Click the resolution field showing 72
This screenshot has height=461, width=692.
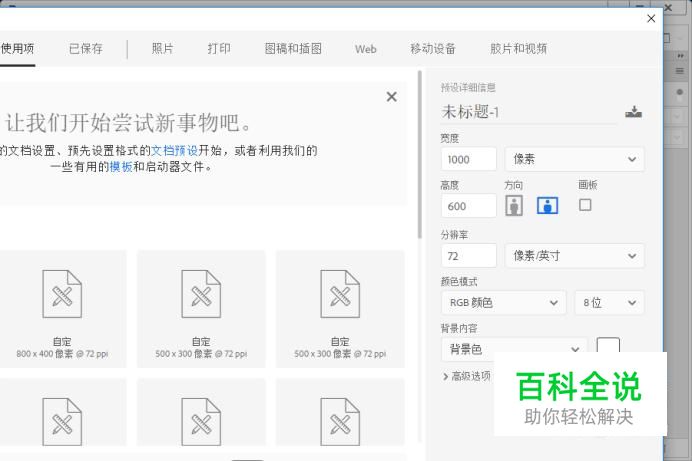click(469, 256)
